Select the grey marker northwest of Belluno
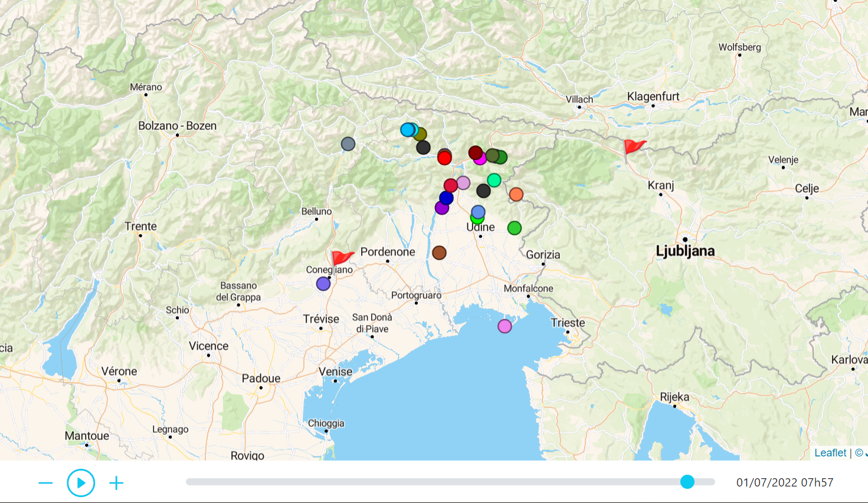This screenshot has width=868, height=503. pyautogui.click(x=348, y=144)
